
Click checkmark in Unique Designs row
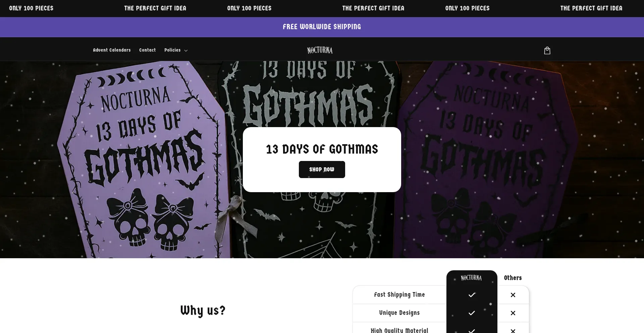(472, 313)
